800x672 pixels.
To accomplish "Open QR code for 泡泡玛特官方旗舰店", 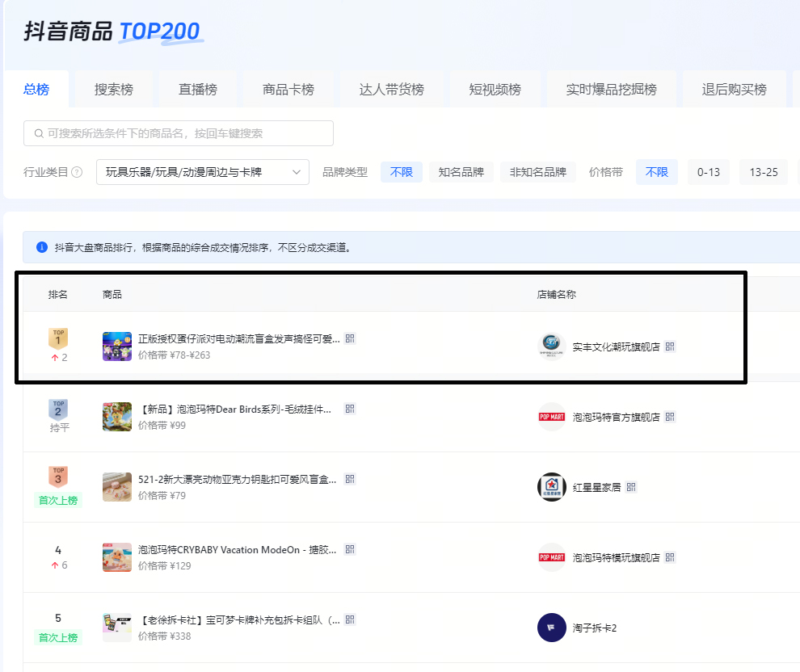I will pos(671,417).
